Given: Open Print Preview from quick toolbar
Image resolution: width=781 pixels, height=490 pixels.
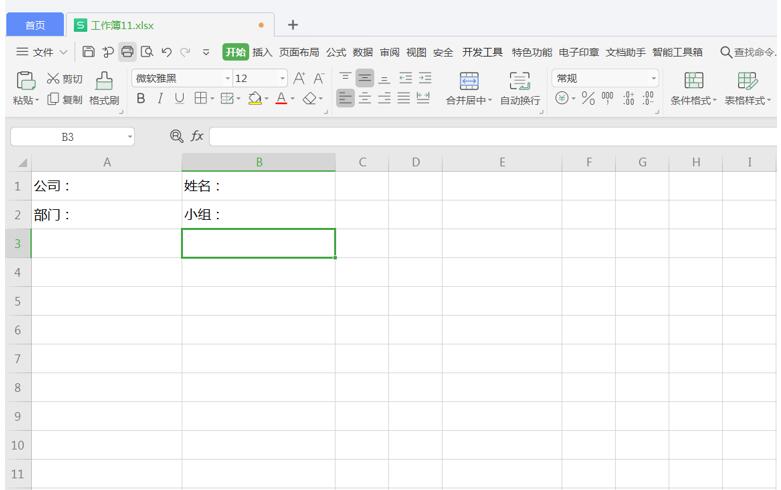Looking at the screenshot, I should 147,52.
